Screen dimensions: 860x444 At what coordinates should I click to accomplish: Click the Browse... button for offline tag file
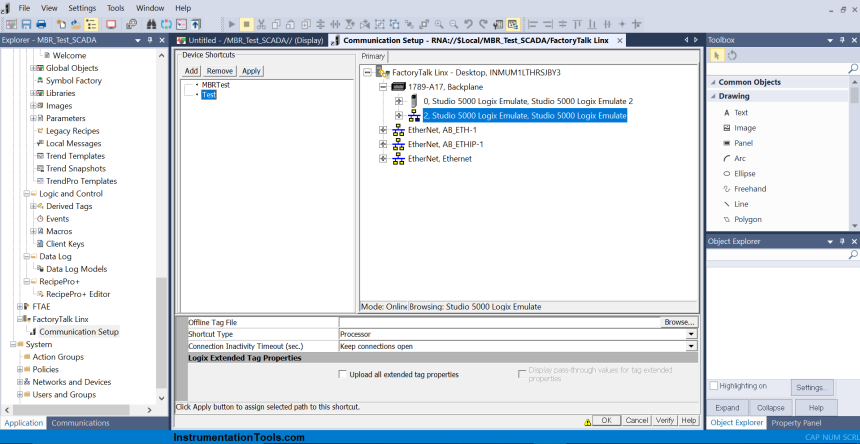pos(680,322)
